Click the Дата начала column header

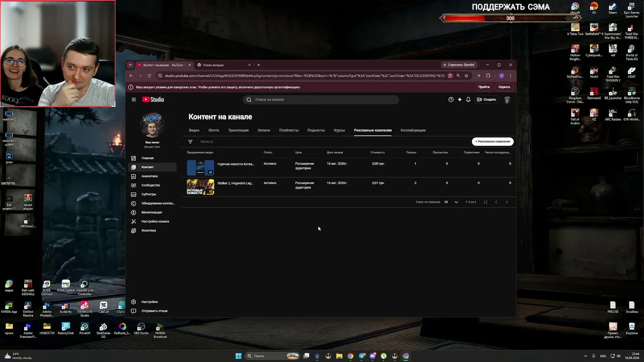(x=335, y=152)
